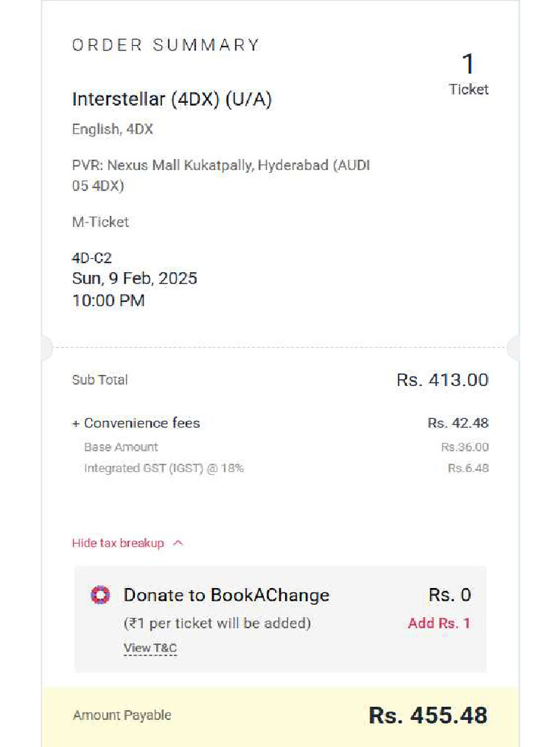This screenshot has width=560, height=747.
Task: Click the BookAChange donation logo icon
Action: click(x=100, y=595)
